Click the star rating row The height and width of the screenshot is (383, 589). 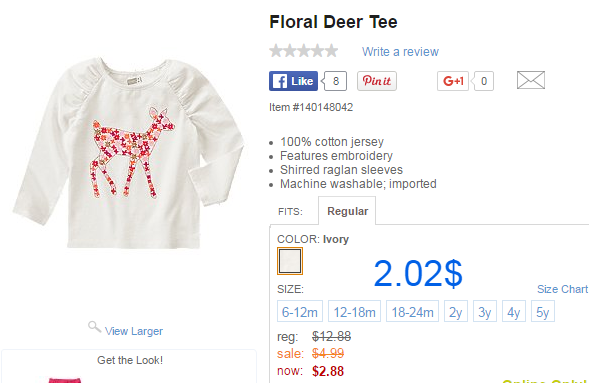(304, 51)
